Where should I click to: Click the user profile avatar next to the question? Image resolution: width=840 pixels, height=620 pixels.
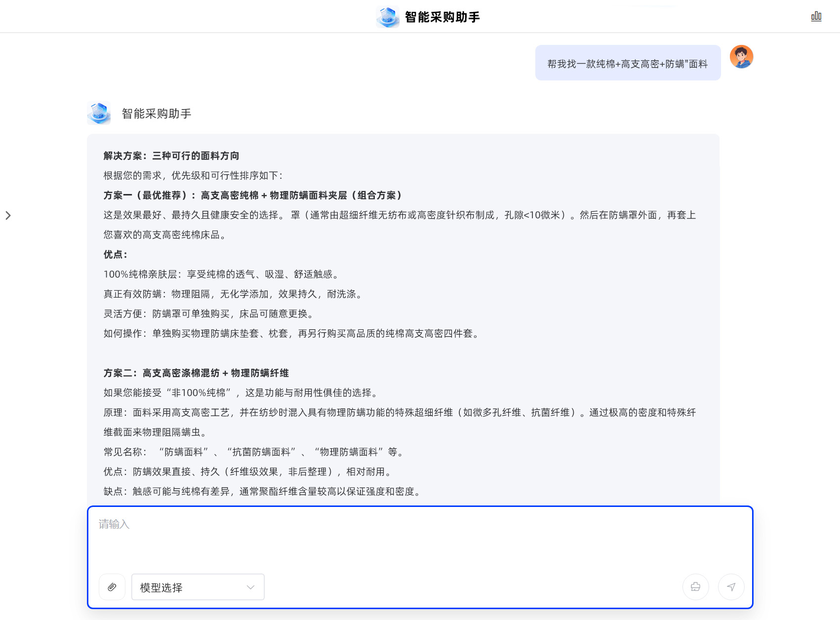(741, 57)
